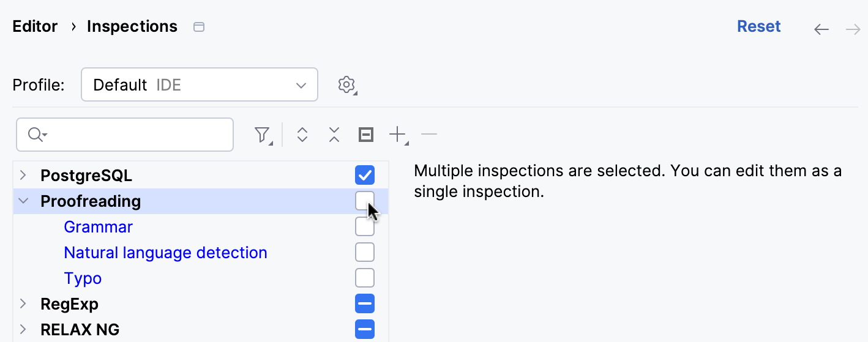
Task: Enable the Grammar inspection checkbox
Action: tap(365, 227)
